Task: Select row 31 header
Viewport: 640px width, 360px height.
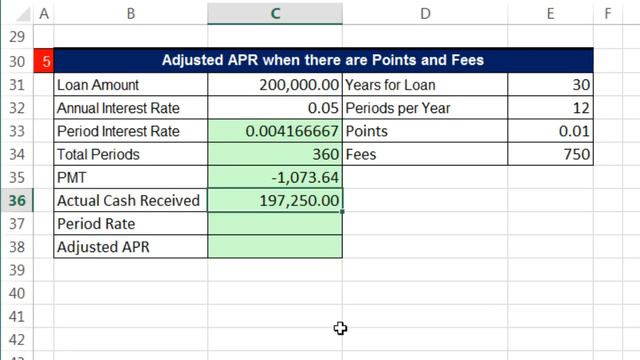Action: tap(17, 84)
